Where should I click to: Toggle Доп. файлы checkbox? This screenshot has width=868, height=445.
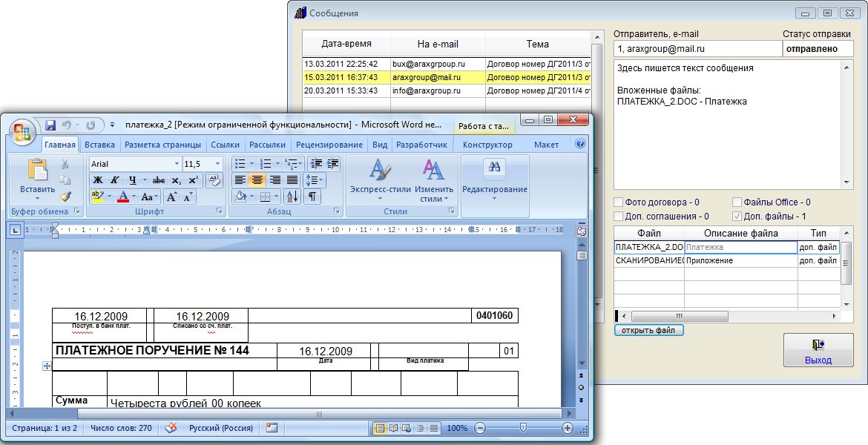737,217
